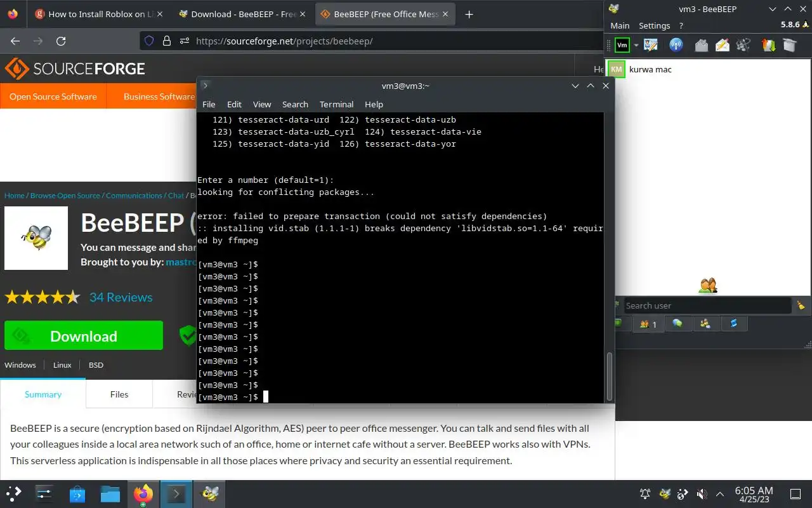Click the terminal prompt icon in title bar
This screenshot has height=508, width=812.
point(206,85)
